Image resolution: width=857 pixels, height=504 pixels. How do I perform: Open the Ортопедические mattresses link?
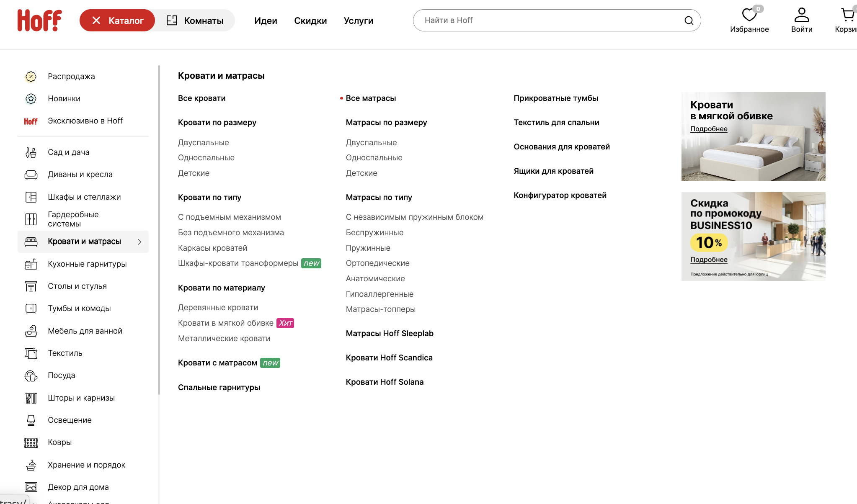pyautogui.click(x=377, y=263)
